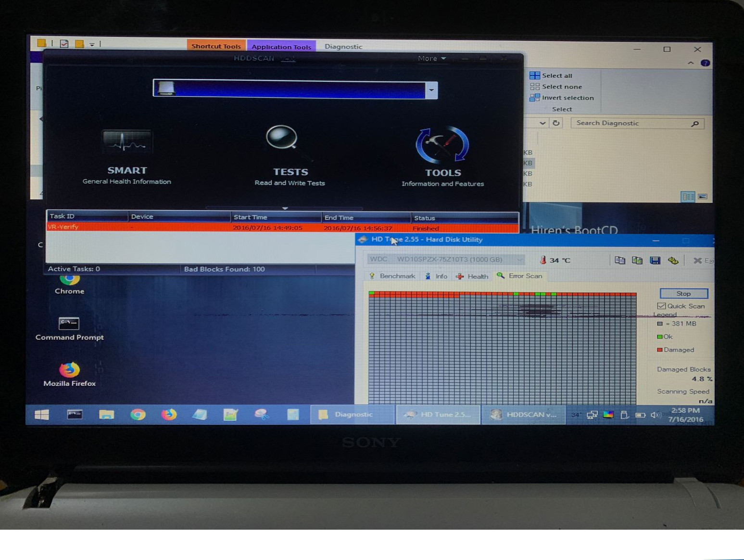Viewport: 744px width, 560px height.
Task: Open HD Tune drive selection dropdown
Action: pyautogui.click(x=519, y=260)
